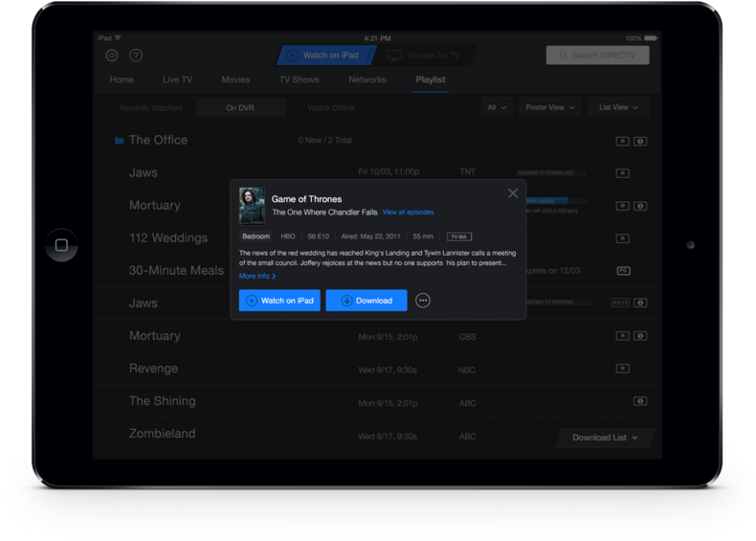Viewport: 756px width, 541px height.
Task: Select the Jaws TNT listing
Action: [x=377, y=172]
